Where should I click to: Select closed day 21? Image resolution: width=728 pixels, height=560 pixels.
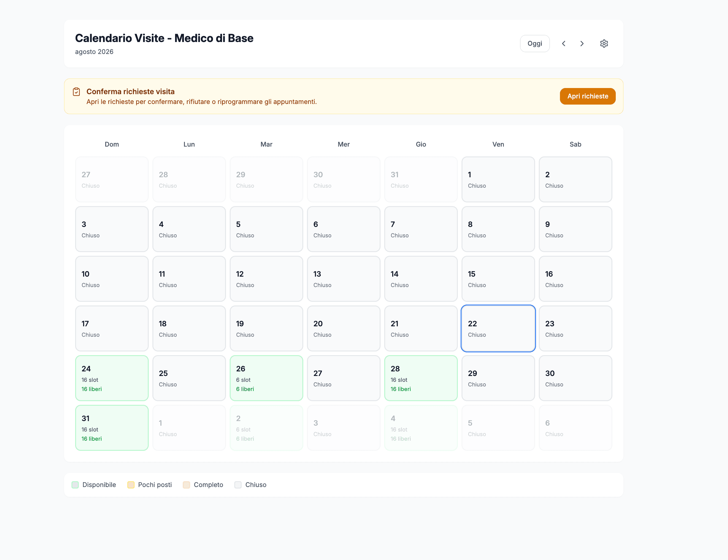pos(421,328)
